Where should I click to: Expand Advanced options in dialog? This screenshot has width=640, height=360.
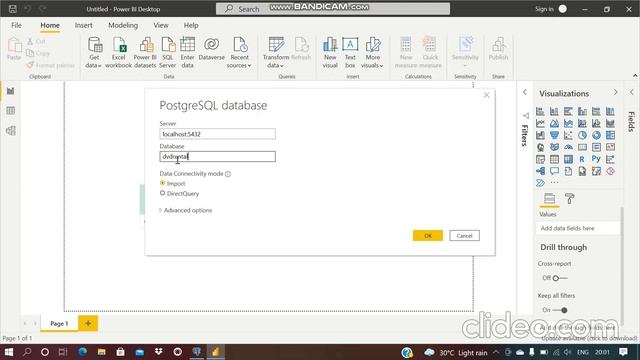(x=186, y=210)
